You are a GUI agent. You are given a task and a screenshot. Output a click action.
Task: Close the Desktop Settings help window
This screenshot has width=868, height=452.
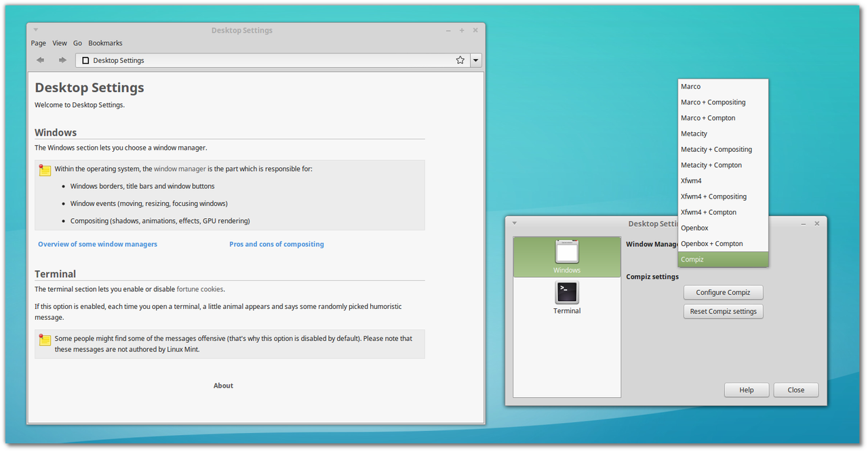tap(475, 30)
